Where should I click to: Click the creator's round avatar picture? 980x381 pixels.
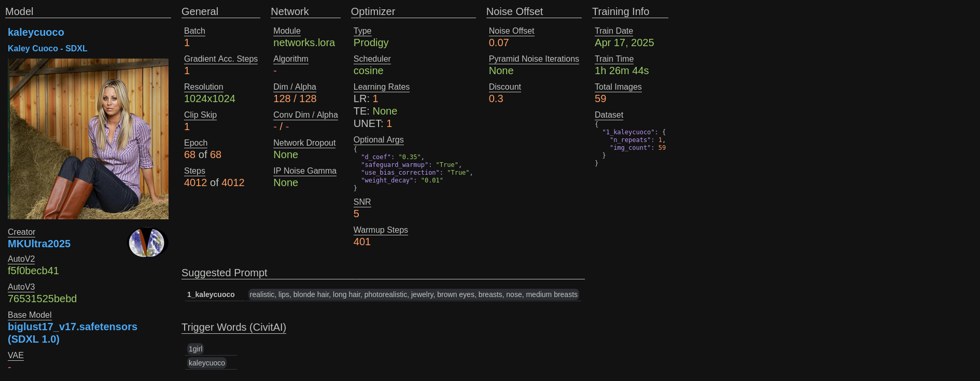pos(147,242)
